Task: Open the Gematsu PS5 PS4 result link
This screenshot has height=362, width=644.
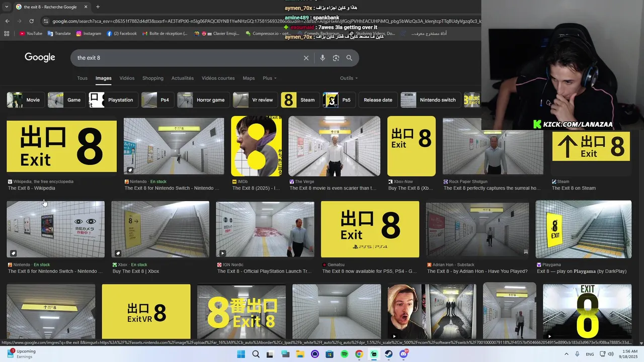Action: pos(369,271)
